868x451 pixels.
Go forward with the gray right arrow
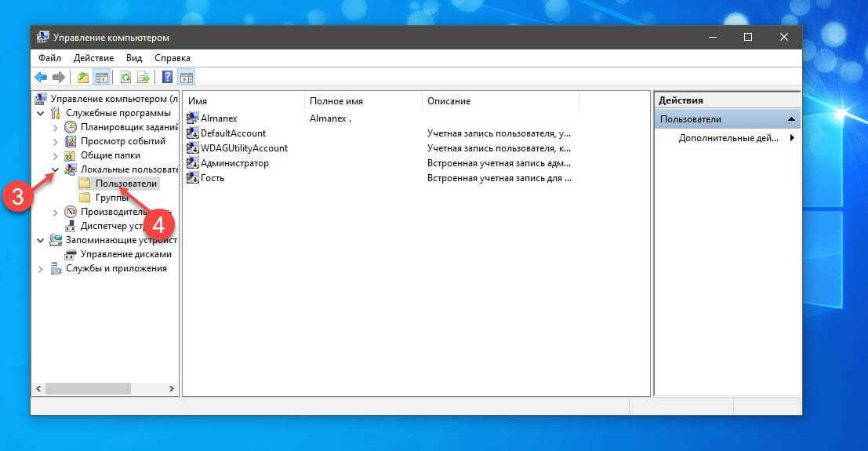(x=59, y=77)
